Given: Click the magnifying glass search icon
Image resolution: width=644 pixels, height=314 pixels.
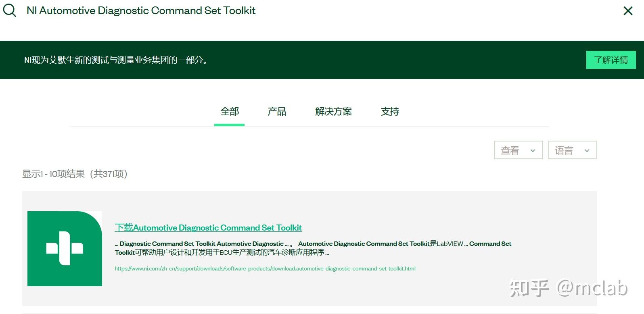Looking at the screenshot, I should click(9, 10).
